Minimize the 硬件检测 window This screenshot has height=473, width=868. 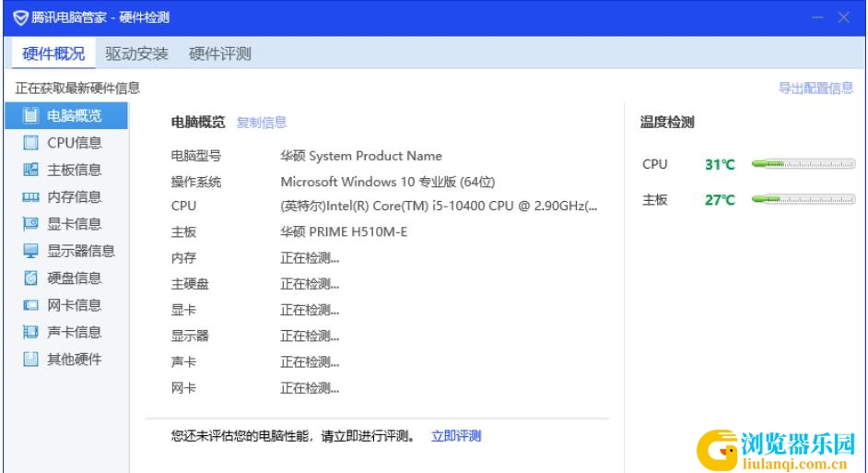(817, 18)
